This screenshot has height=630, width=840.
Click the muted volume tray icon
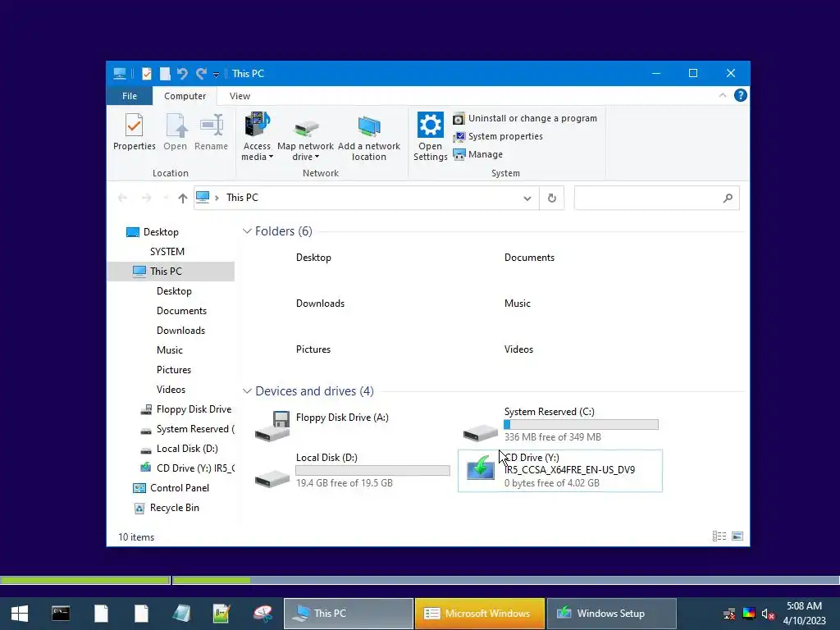click(768, 614)
